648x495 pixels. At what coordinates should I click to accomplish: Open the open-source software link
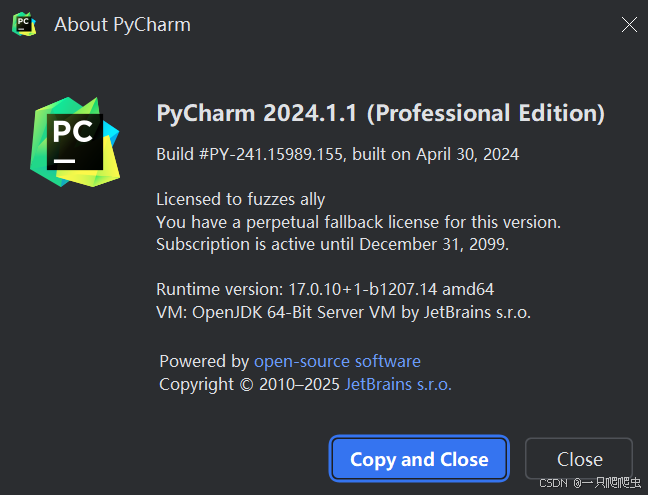[x=337, y=362]
